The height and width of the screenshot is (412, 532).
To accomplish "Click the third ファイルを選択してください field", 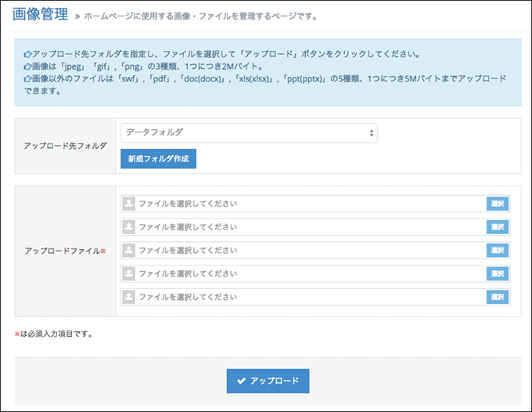I will tap(315, 251).
